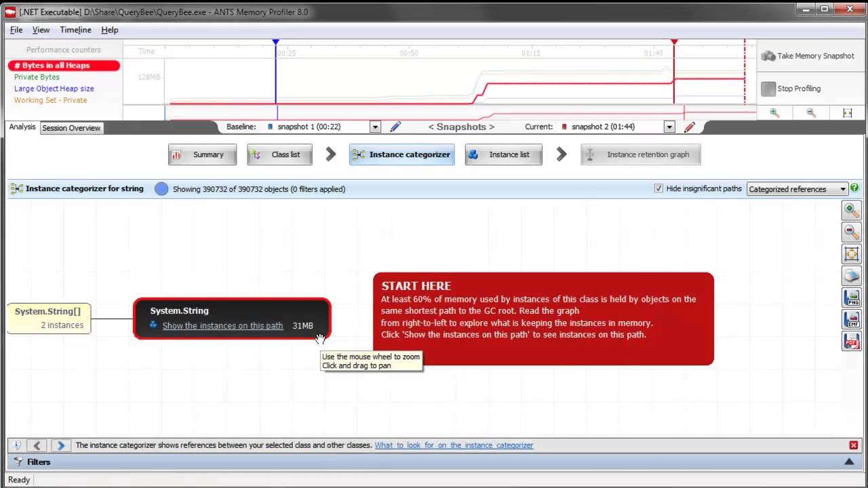Open the Instance list view
This screenshot has width=868, height=488.
click(x=503, y=155)
